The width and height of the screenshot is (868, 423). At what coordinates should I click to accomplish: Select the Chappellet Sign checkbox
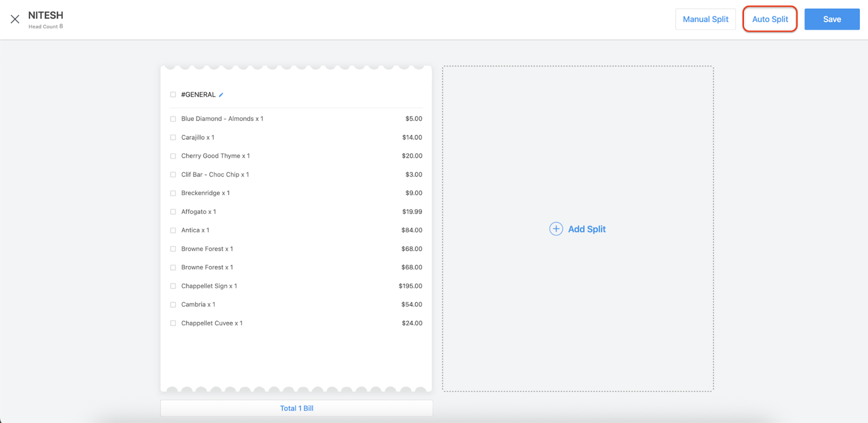(x=173, y=286)
